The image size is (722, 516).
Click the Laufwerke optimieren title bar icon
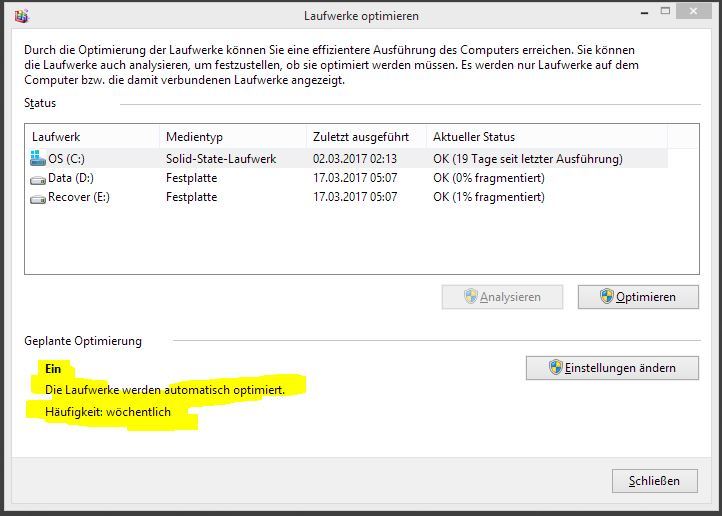[x=22, y=15]
